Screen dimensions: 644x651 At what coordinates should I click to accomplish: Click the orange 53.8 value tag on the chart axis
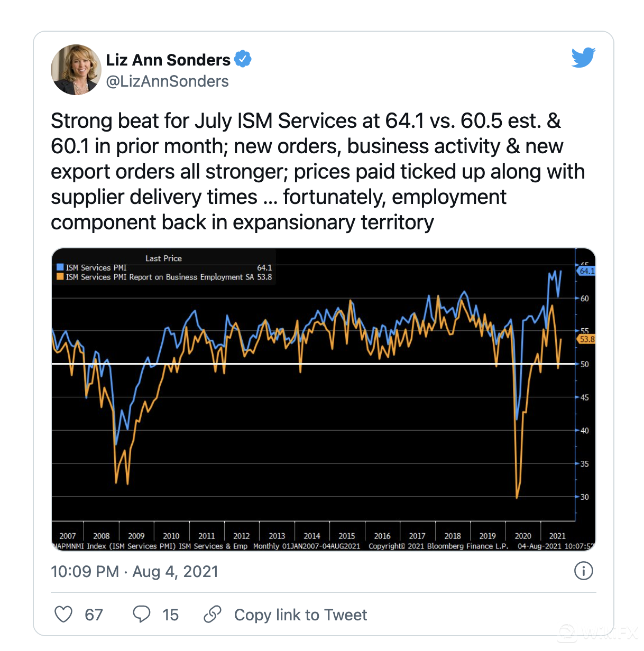click(x=586, y=339)
